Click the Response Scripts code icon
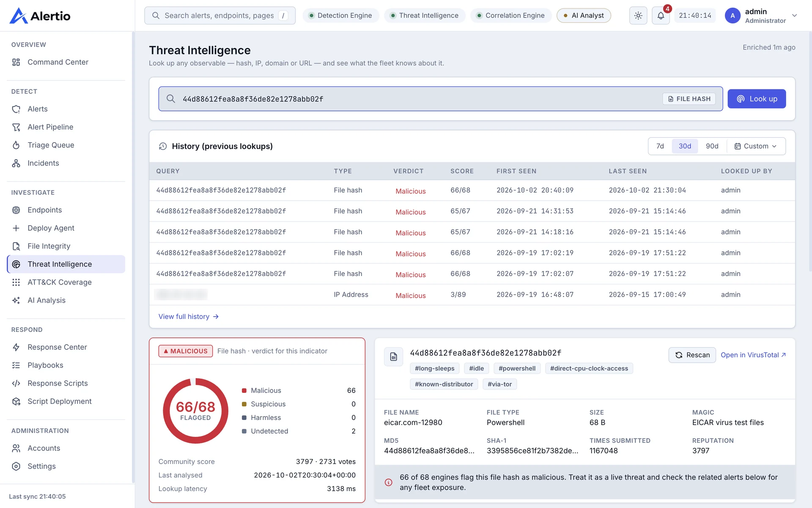Image resolution: width=812 pixels, height=508 pixels. [x=16, y=384]
